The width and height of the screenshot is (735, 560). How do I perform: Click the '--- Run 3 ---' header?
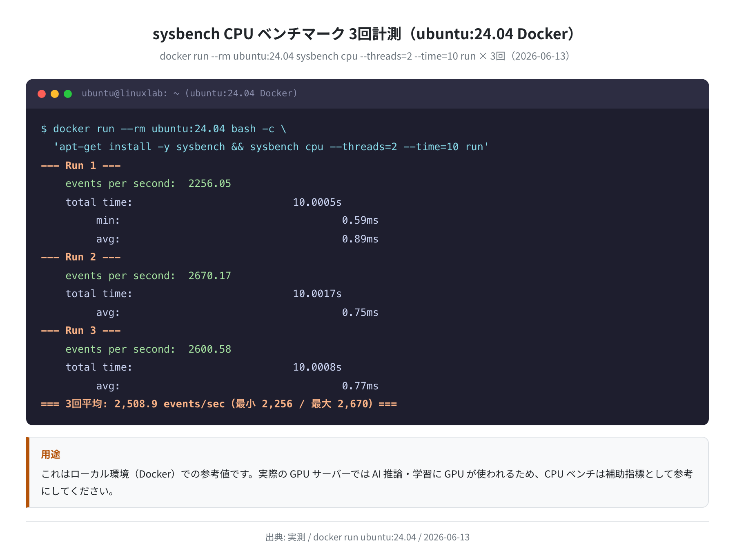tap(81, 331)
